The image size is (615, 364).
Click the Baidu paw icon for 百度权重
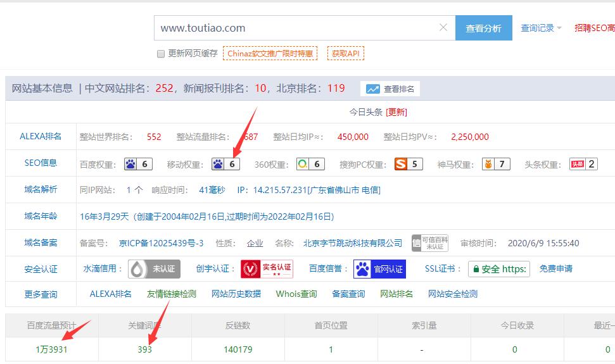point(130,164)
